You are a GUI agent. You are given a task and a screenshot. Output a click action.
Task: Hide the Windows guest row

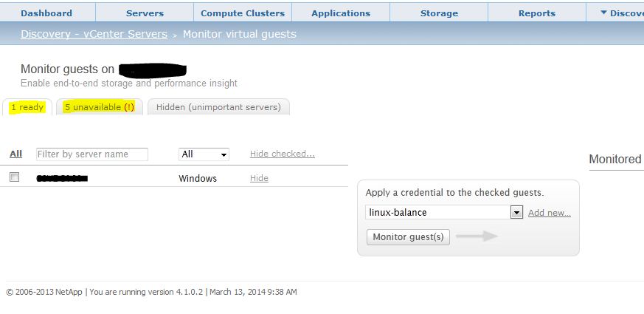point(259,178)
